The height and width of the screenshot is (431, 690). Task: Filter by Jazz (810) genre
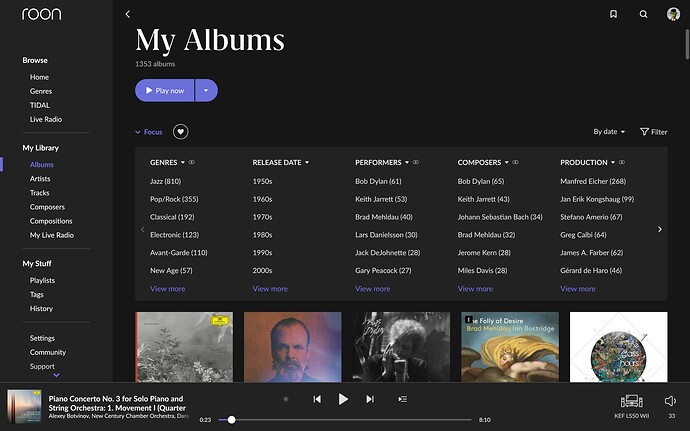pyautogui.click(x=165, y=181)
